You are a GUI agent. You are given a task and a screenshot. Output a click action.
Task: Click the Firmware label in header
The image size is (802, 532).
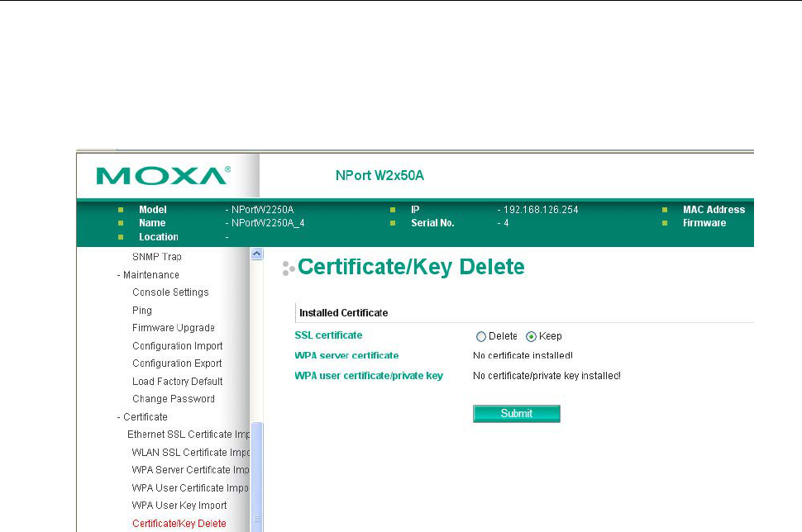[704, 223]
